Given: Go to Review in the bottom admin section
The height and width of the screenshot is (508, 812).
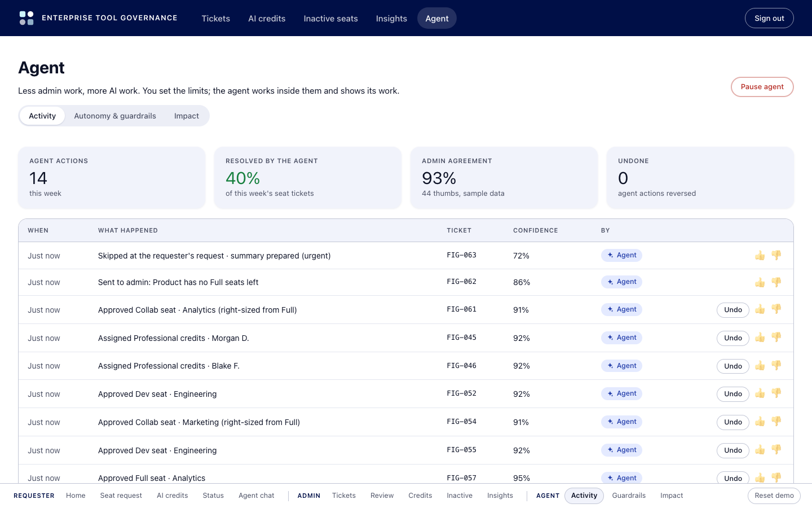Looking at the screenshot, I should point(382,496).
